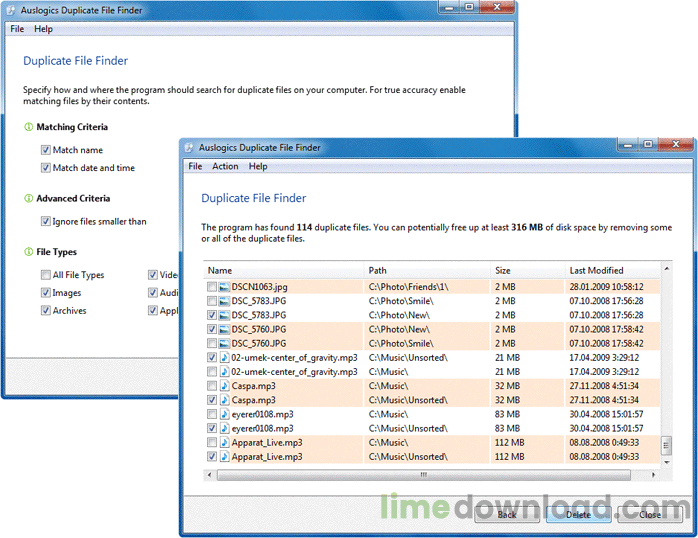Click the scroll up arrow of results list
Viewport: 698px width, 538px height.
[666, 268]
